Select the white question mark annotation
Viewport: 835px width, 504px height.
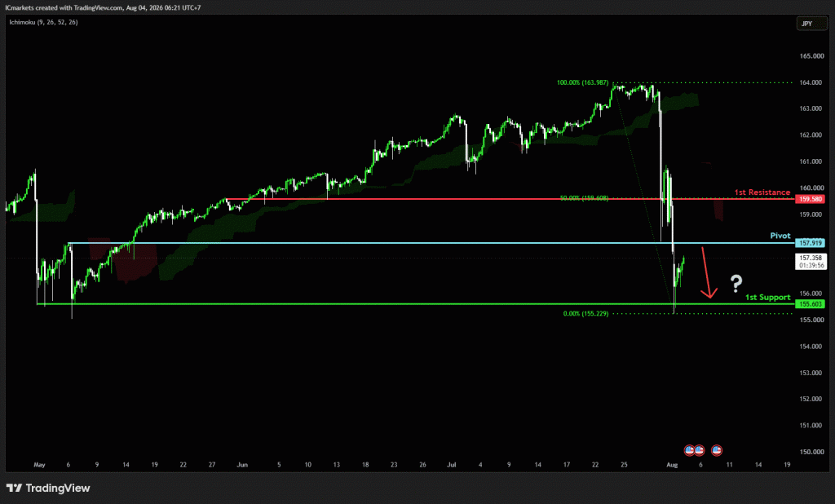(x=736, y=283)
